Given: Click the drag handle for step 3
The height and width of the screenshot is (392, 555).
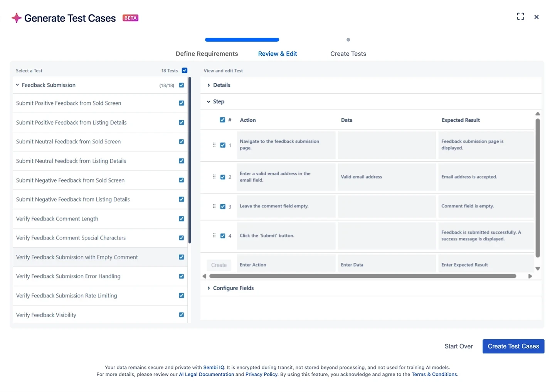Looking at the screenshot, I should 214,206.
